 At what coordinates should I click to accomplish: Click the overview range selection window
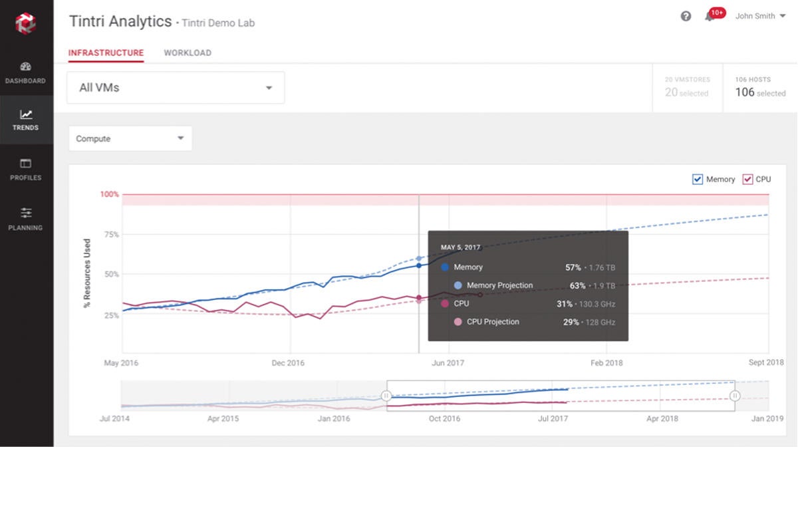561,396
